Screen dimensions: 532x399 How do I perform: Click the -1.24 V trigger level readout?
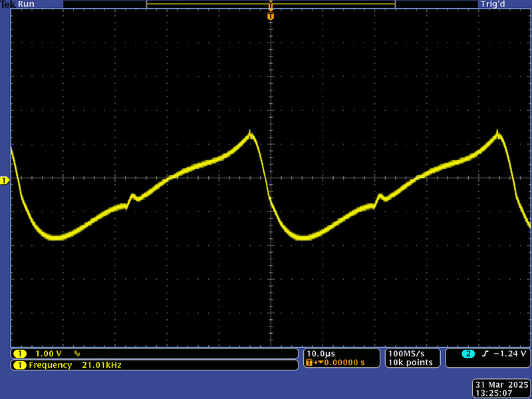510,354
